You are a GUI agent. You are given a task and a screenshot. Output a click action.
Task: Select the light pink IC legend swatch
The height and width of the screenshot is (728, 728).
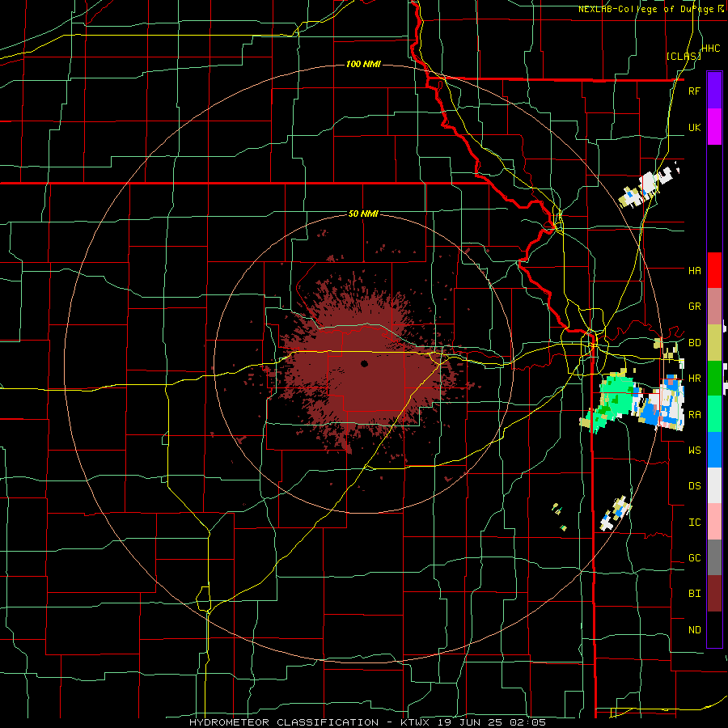tap(714, 522)
